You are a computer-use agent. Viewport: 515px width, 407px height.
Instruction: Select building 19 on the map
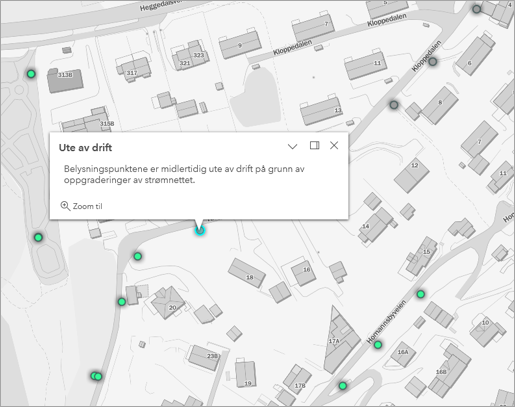246,374
